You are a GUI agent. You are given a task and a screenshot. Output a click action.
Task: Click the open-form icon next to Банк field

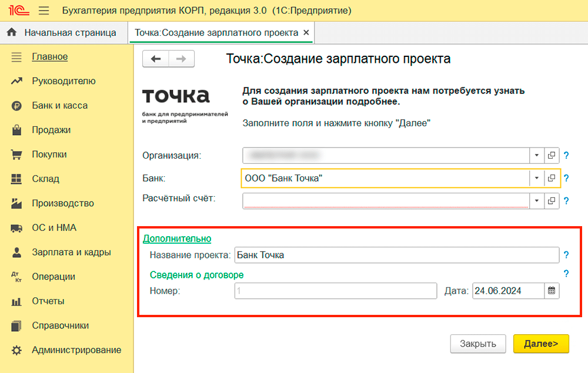coord(552,178)
